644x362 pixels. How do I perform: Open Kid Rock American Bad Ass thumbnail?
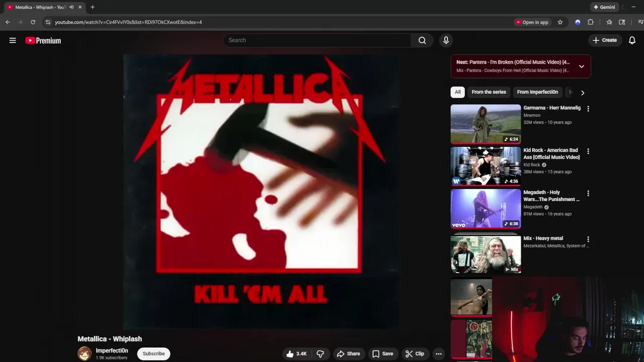coord(486,166)
